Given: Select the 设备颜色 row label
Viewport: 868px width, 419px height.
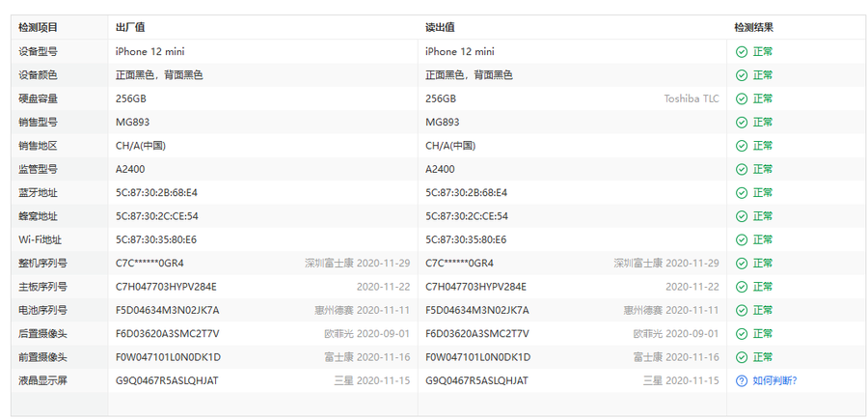Looking at the screenshot, I should [x=38, y=75].
